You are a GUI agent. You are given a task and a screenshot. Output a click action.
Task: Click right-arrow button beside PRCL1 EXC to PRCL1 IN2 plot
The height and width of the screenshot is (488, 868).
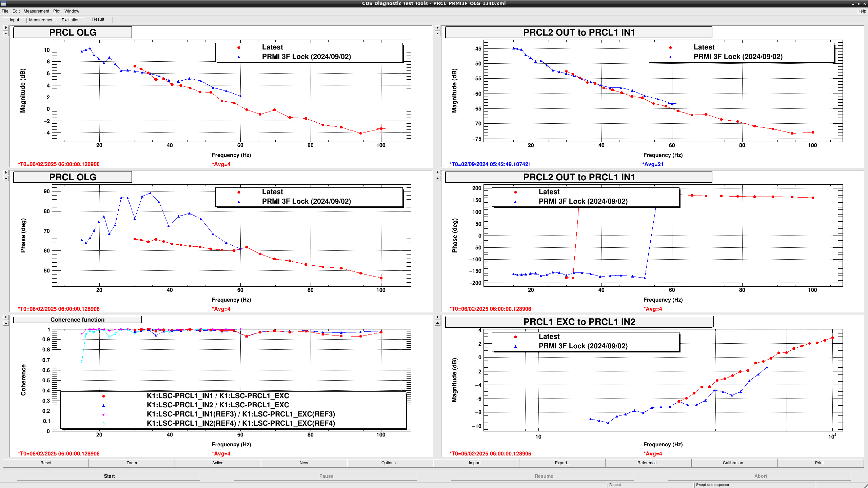coord(437,317)
